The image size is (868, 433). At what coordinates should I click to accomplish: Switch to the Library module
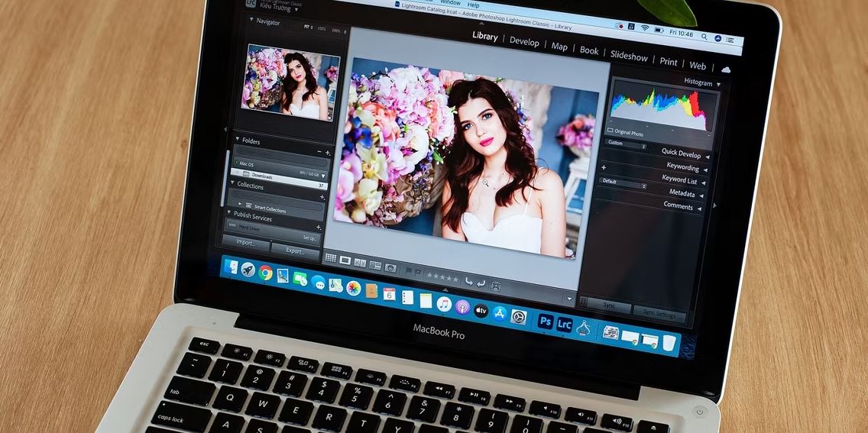pos(484,36)
